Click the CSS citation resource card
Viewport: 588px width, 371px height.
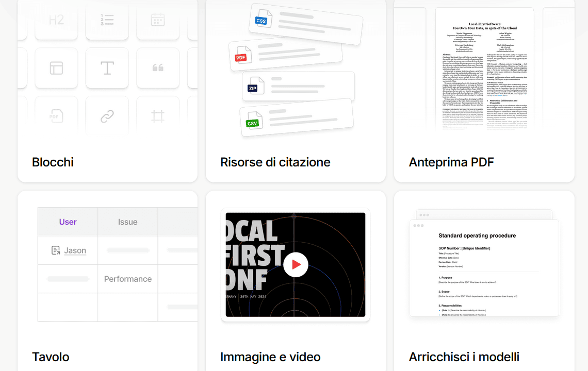click(306, 25)
